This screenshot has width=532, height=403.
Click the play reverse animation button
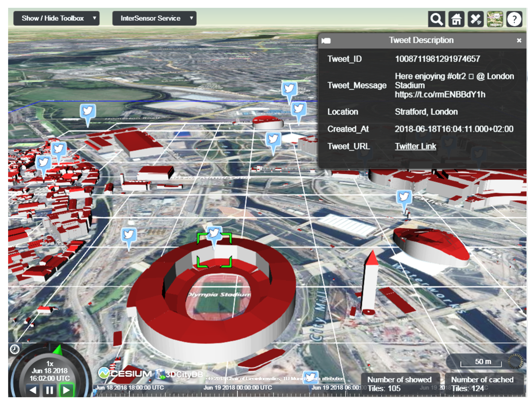coord(33,390)
